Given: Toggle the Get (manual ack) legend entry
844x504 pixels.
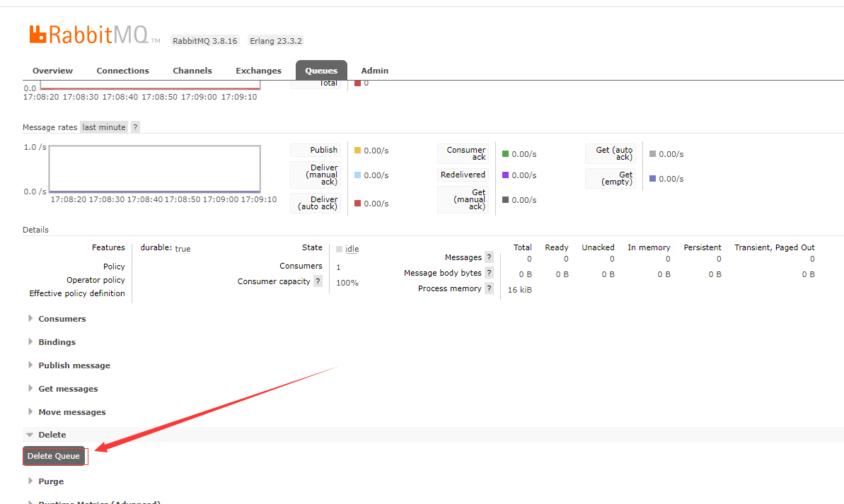Looking at the screenshot, I should [x=463, y=199].
